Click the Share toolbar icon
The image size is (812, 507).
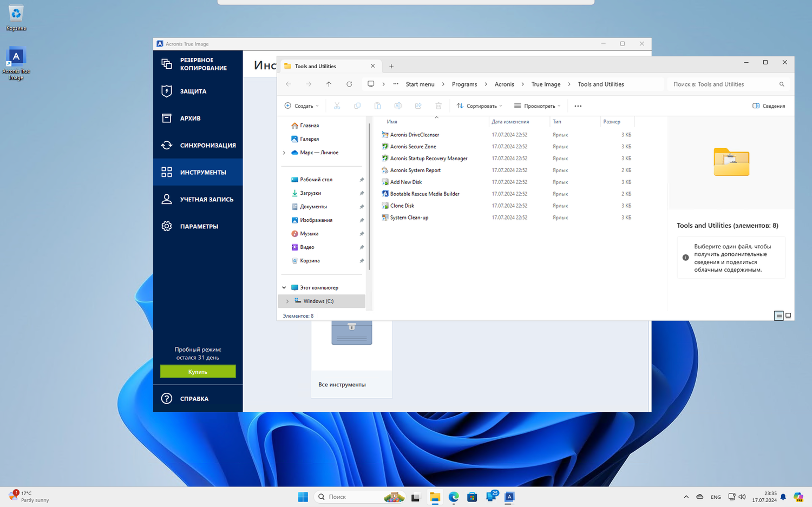[418, 106]
